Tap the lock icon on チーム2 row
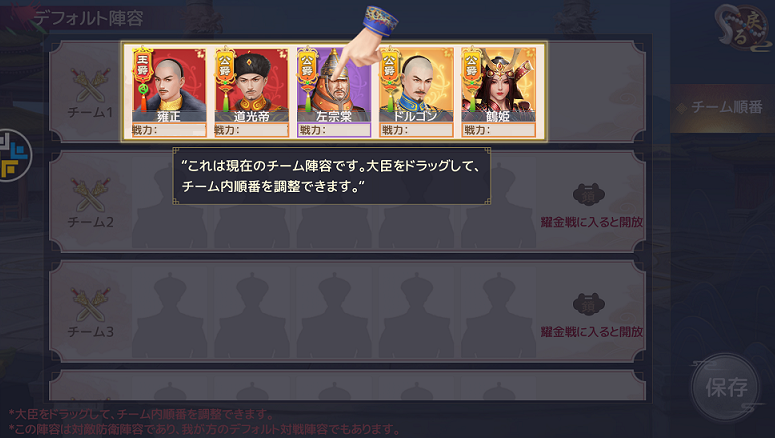Viewport: 775px width, 438px height. pos(589,195)
